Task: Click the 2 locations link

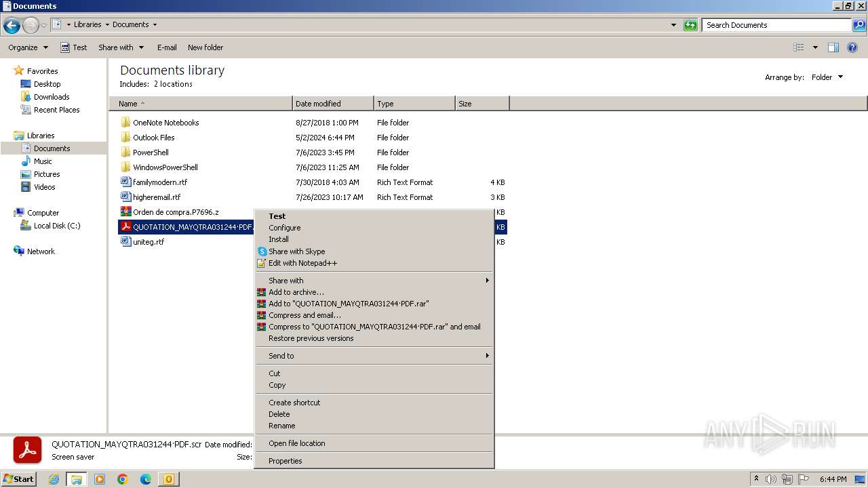Action: click(173, 84)
